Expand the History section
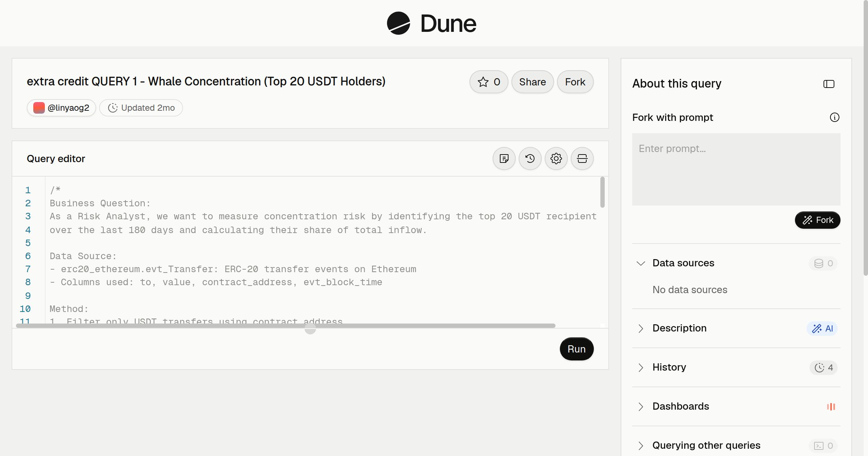This screenshot has width=868, height=456. (x=641, y=367)
